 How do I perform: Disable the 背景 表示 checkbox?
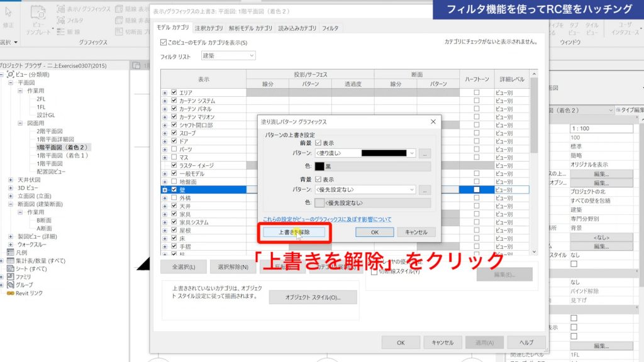coord(318,178)
